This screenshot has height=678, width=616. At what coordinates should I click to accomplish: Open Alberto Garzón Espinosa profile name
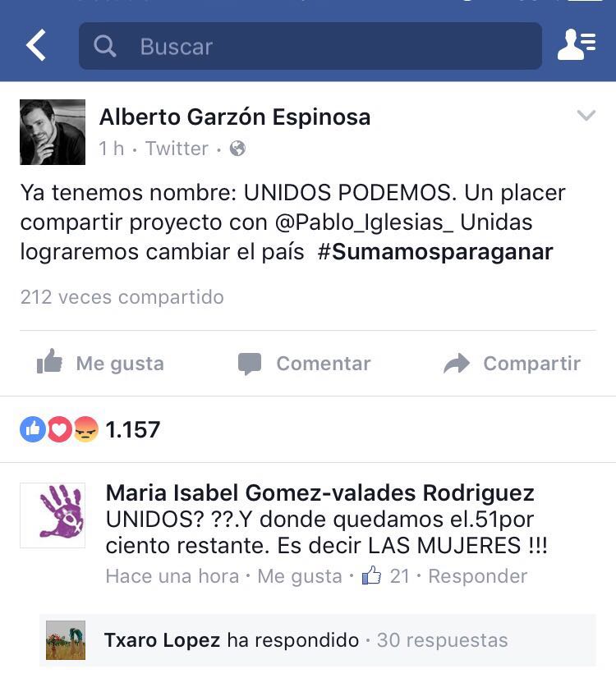[x=235, y=117]
